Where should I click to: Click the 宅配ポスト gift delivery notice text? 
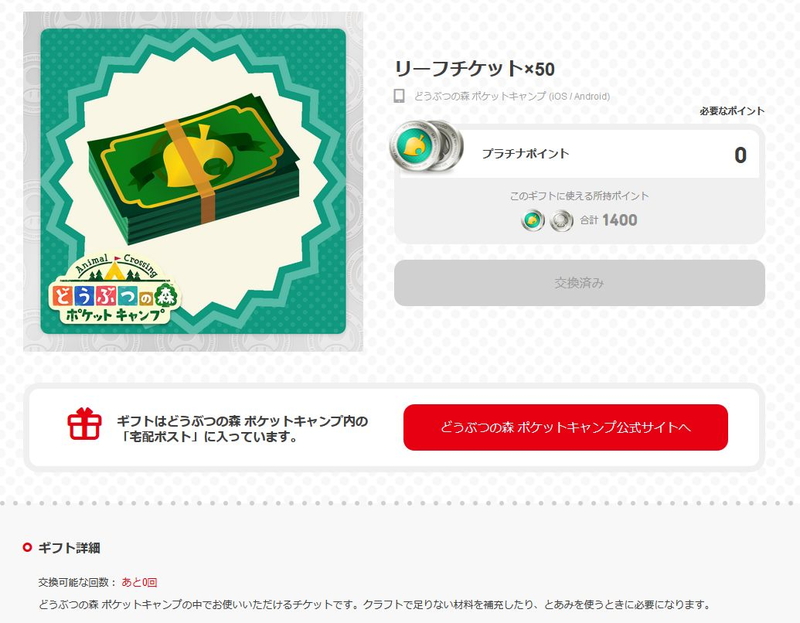pyautogui.click(x=242, y=429)
